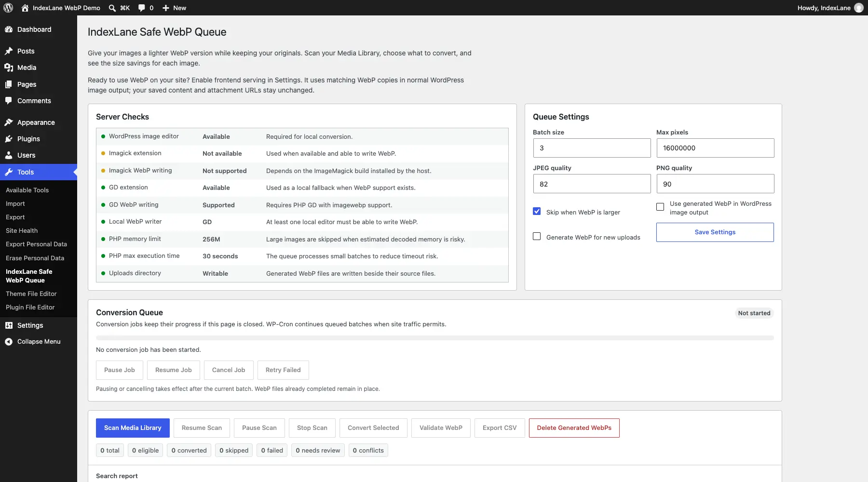Image resolution: width=868 pixels, height=482 pixels.
Task: Click the Max pixels input field
Action: coord(716,148)
